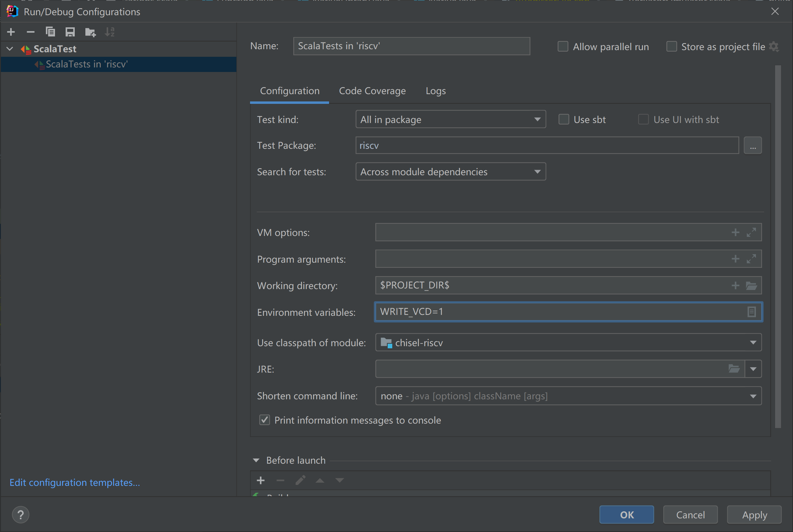Screen dimensions: 793x532
Task: Add a new run configuration
Action: (x=11, y=32)
